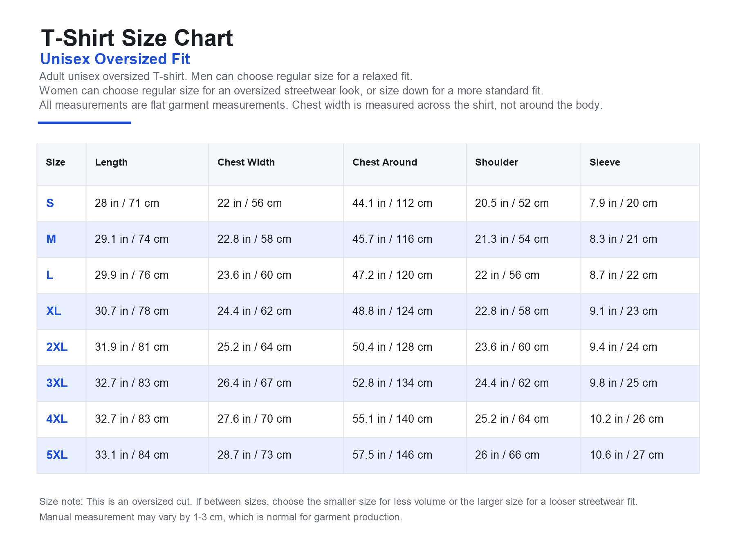Screen dimensions: 736x560
Task: Click the blue divider line under description
Action: point(84,123)
